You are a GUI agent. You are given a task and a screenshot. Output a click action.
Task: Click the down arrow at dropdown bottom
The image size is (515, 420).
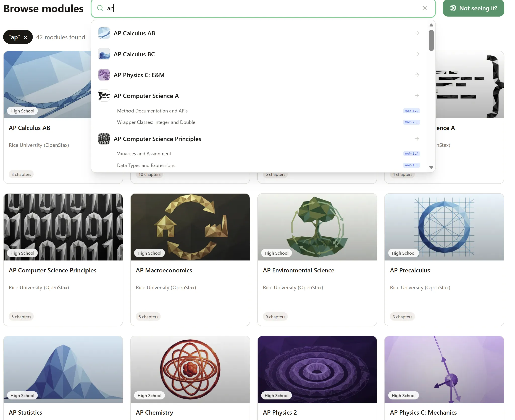coord(431,167)
